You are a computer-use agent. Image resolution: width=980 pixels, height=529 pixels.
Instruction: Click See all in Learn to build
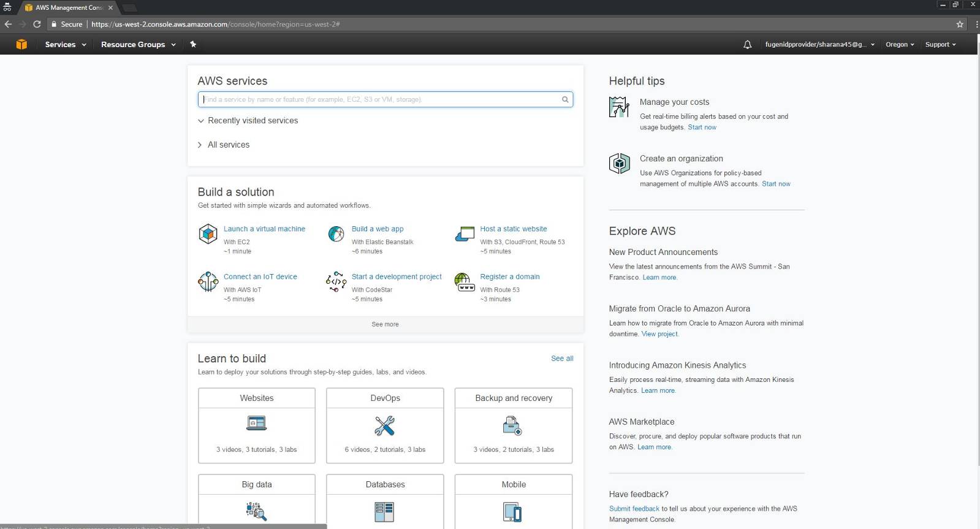[562, 359]
